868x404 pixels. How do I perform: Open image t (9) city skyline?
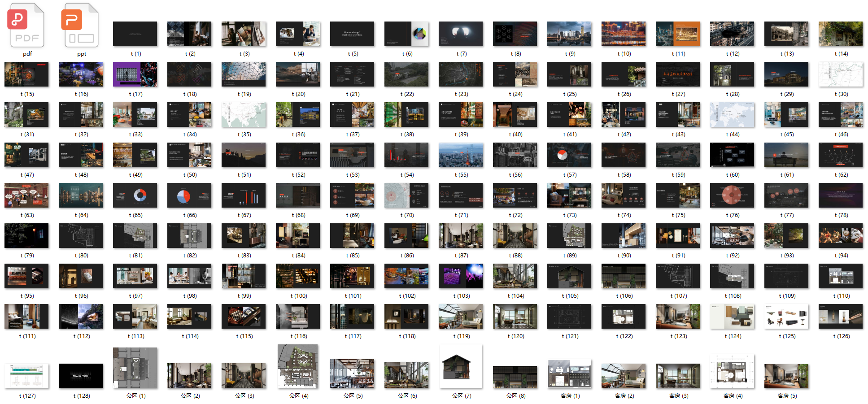tap(569, 34)
